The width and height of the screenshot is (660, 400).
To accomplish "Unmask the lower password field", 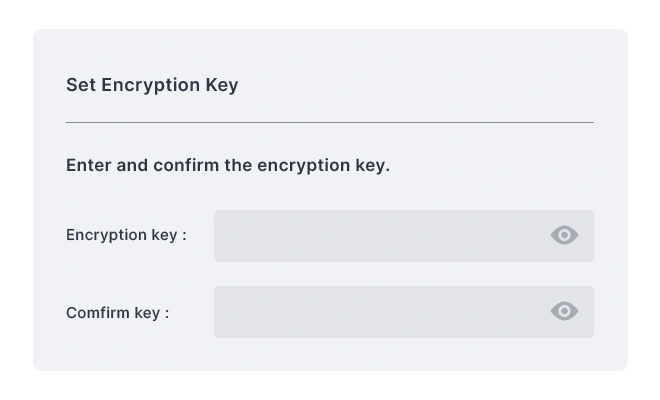I will [564, 311].
